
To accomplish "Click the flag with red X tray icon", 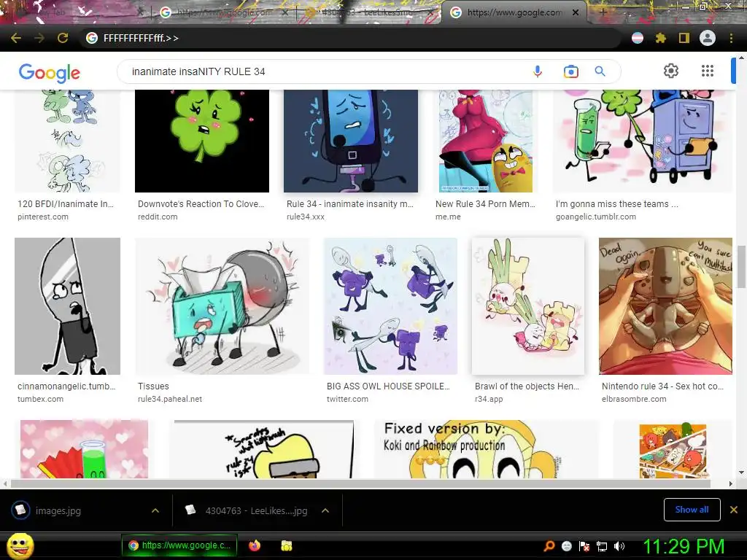I will click(584, 546).
